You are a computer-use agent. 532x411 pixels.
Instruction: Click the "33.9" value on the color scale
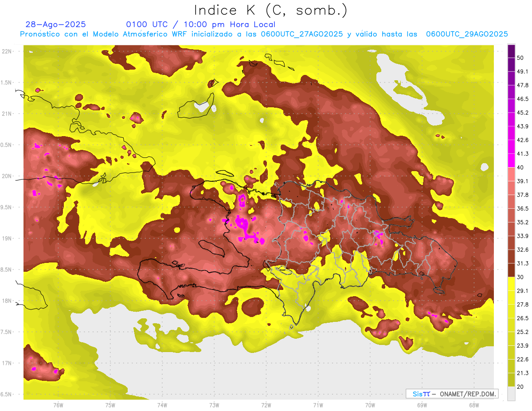tap(523, 236)
